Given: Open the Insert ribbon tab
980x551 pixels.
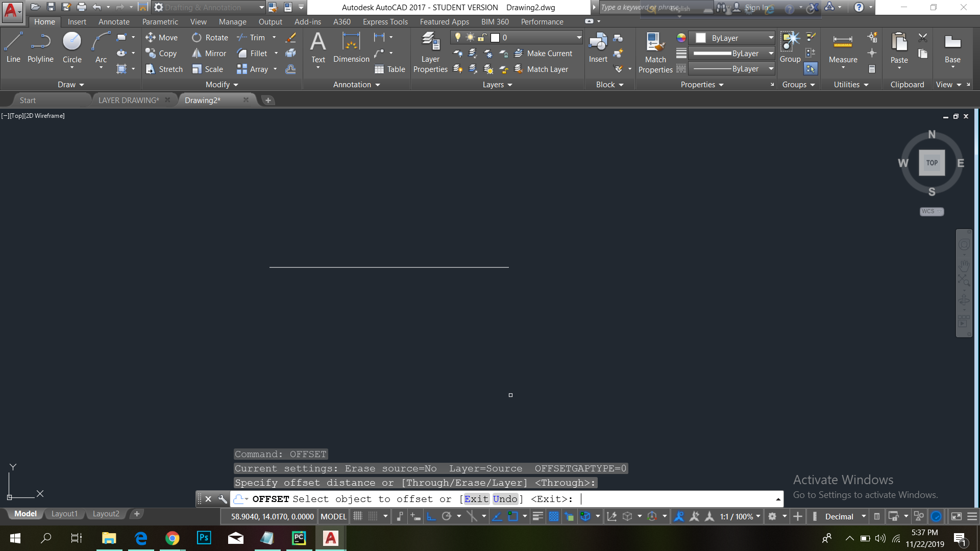Looking at the screenshot, I should click(77, 21).
